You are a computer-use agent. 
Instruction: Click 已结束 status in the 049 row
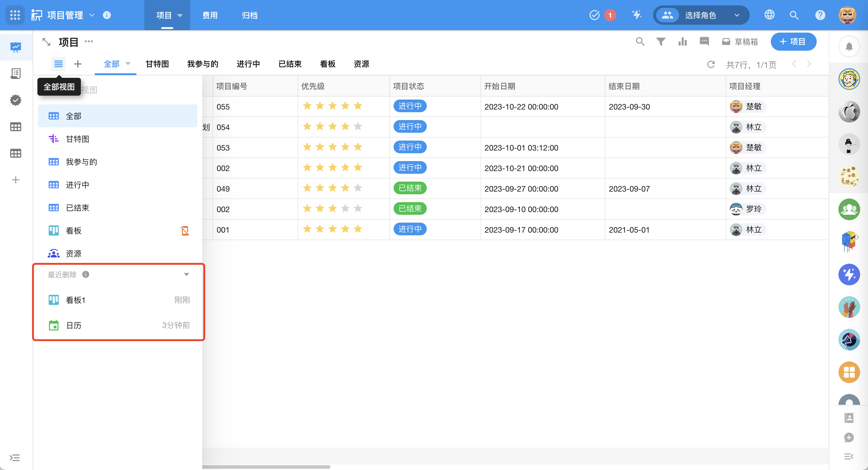point(410,188)
